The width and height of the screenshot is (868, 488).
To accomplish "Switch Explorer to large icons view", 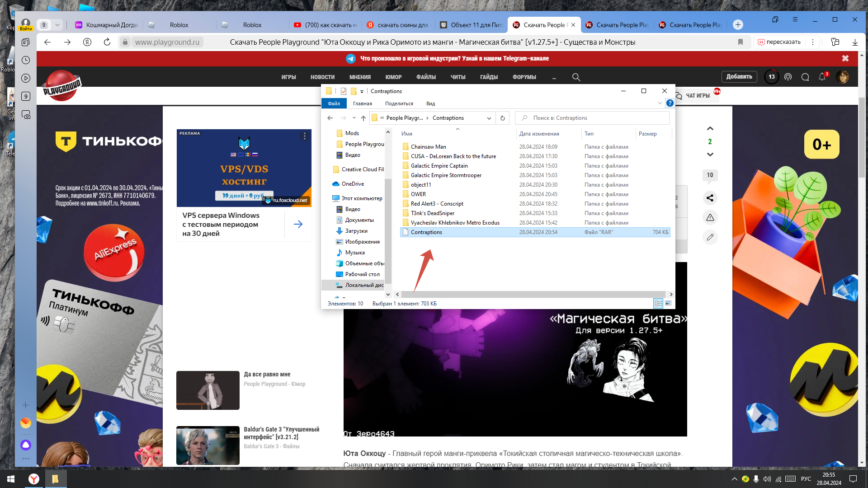I will coord(668,303).
